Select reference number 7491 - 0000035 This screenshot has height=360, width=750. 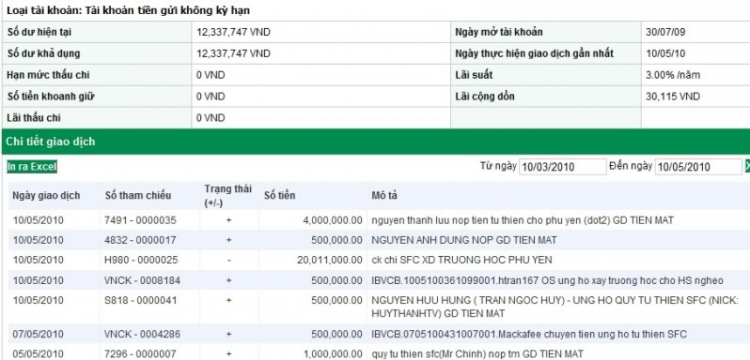tap(140, 220)
